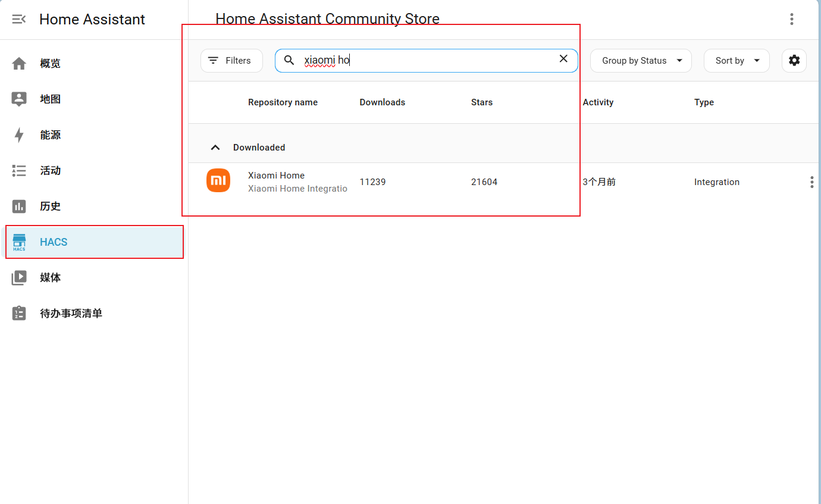This screenshot has height=504, width=821.
Task: Open the Xiaomi Home repository name
Action: [276, 176]
